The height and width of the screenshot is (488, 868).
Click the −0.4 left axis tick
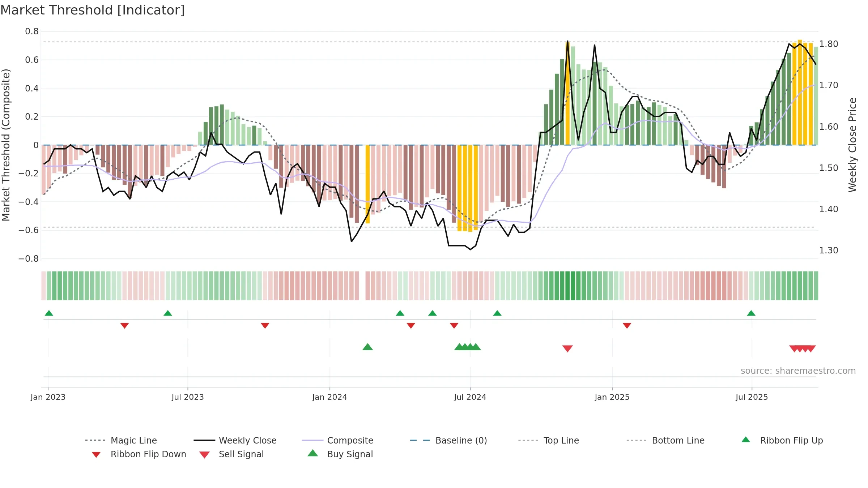(x=29, y=202)
